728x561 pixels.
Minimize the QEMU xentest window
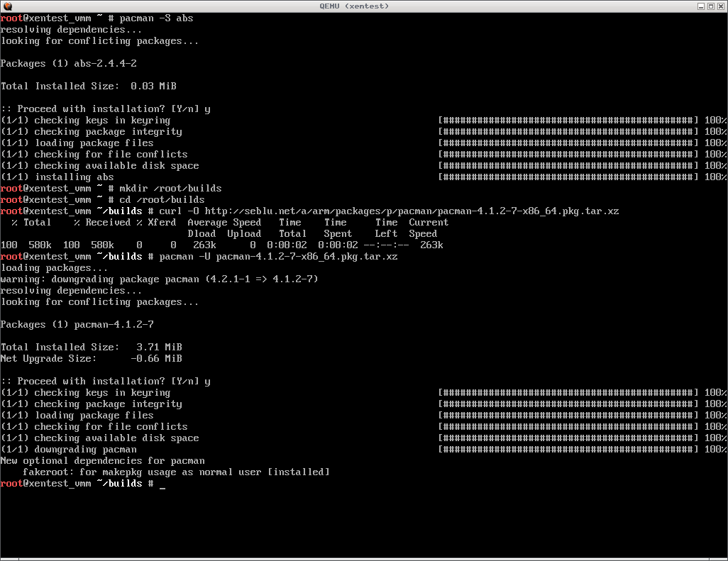(701, 6)
